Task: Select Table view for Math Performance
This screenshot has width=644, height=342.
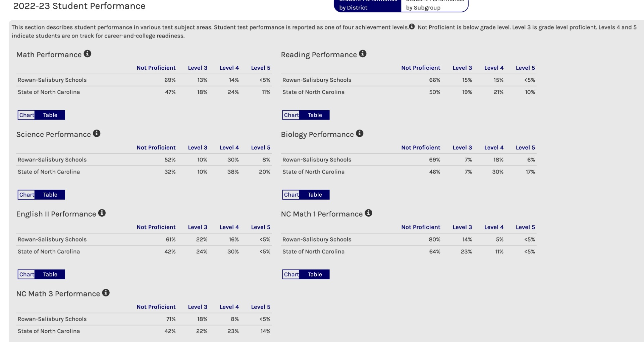Action: click(50, 115)
